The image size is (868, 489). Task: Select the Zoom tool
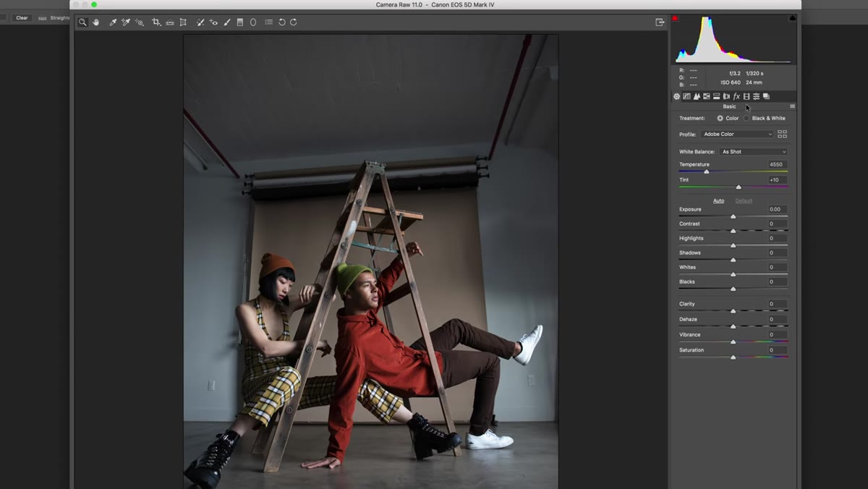pos(82,22)
